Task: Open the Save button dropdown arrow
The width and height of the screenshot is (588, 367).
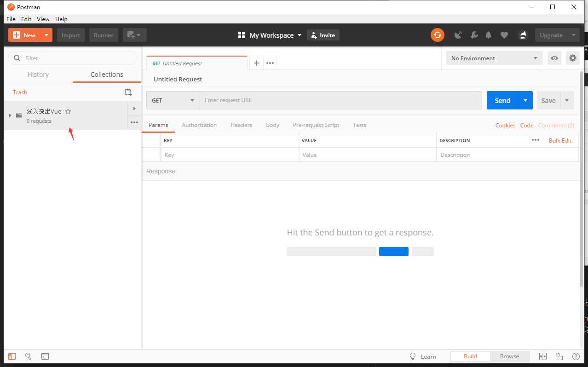Action: (567, 100)
